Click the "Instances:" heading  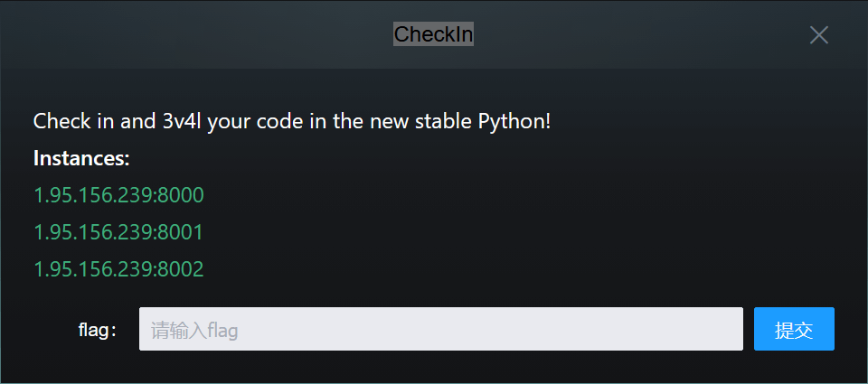[x=81, y=159]
